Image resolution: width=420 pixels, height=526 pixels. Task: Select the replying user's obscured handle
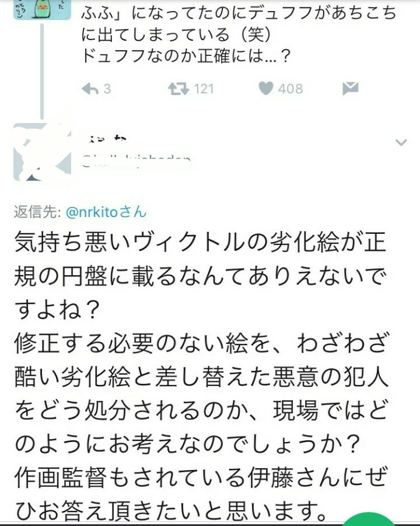pyautogui.click(x=136, y=161)
